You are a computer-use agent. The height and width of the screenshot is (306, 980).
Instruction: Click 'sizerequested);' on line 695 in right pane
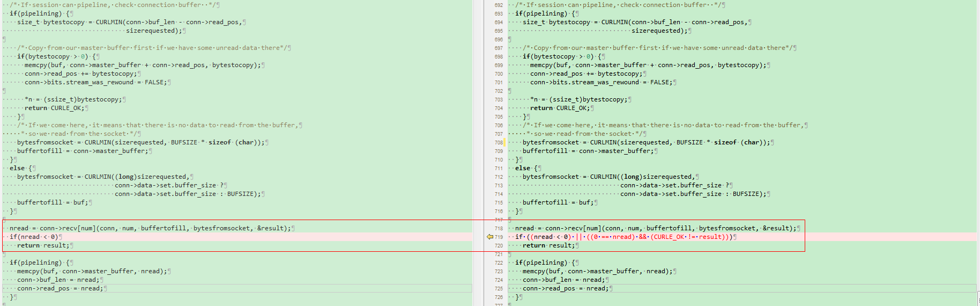659,31
